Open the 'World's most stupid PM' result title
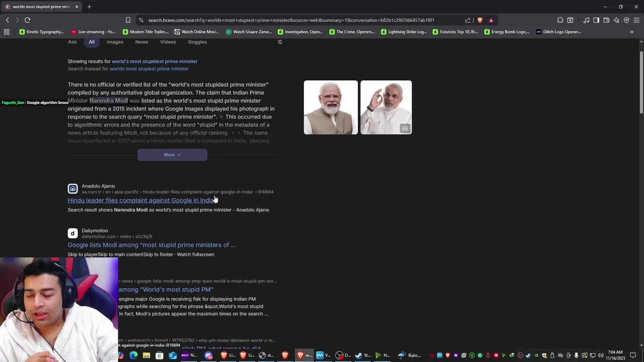The height and width of the screenshot is (362, 644). pyautogui.click(x=166, y=290)
